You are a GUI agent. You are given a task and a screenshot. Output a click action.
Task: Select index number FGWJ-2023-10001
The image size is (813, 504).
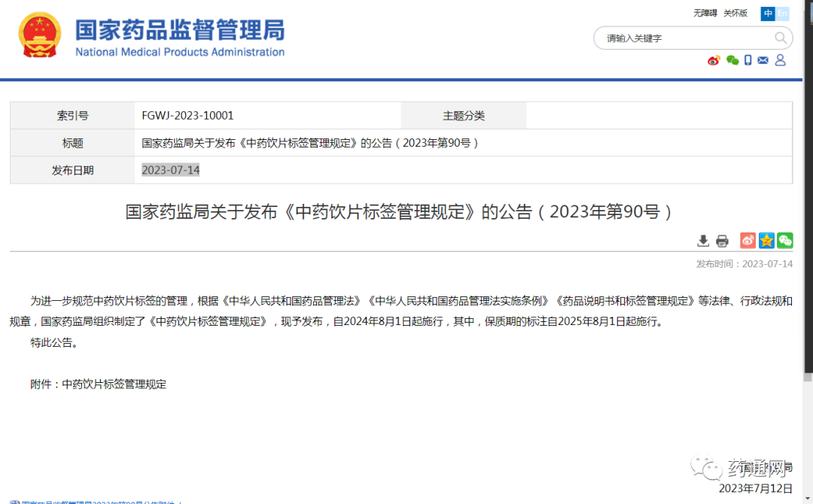[187, 116]
